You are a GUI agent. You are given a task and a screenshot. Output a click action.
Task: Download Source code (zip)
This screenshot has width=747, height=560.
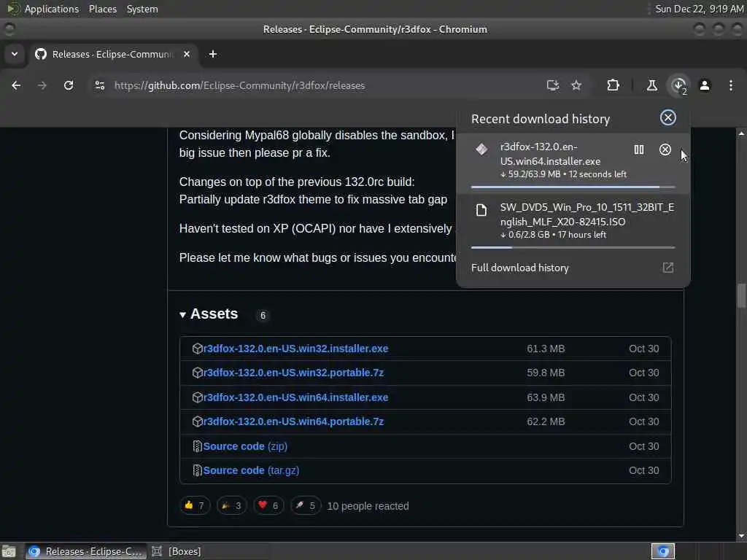(245, 446)
